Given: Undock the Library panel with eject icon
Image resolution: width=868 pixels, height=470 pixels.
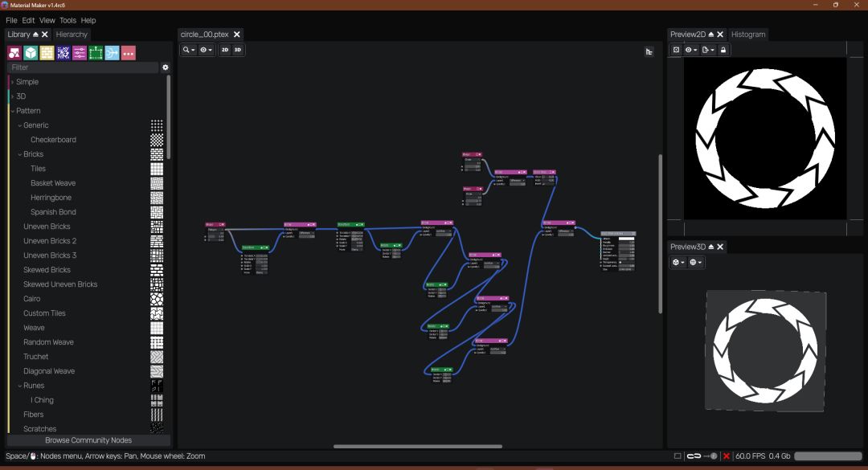Looking at the screenshot, I should click(x=35, y=35).
